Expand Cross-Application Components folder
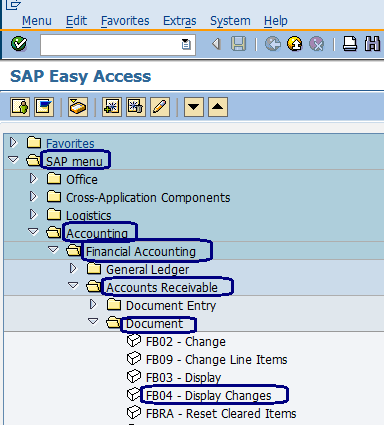This screenshot has width=384, height=427. pyautogui.click(x=33, y=196)
